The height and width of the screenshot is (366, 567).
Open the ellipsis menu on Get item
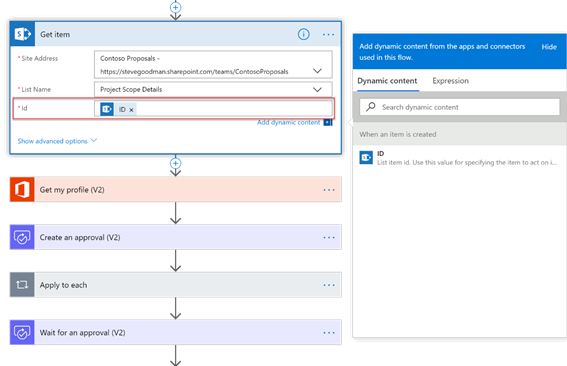328,34
